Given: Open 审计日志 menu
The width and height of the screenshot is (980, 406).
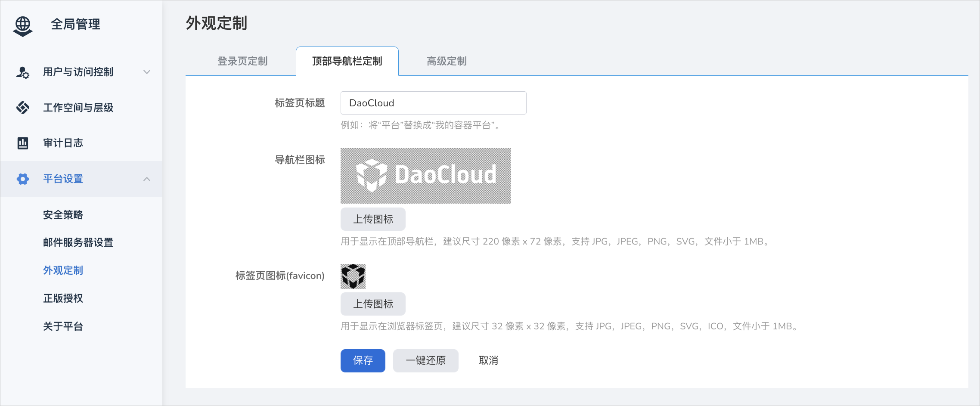Looking at the screenshot, I should (x=81, y=143).
